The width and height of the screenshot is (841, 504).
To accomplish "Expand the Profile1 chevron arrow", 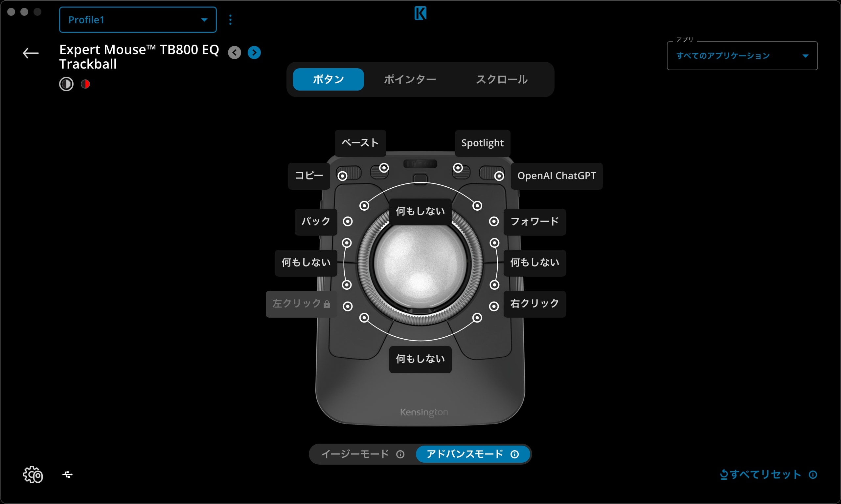I will point(204,20).
